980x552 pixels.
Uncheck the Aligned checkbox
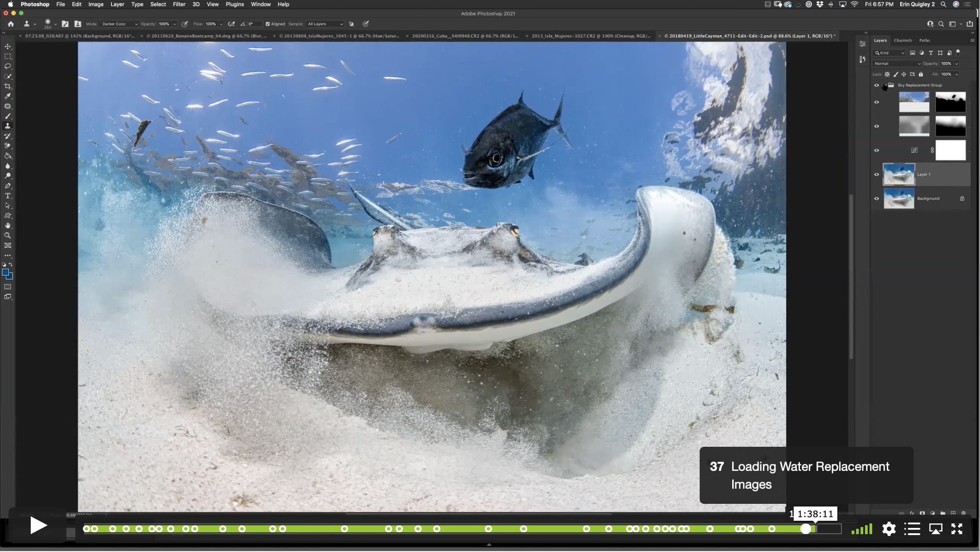[x=268, y=24]
